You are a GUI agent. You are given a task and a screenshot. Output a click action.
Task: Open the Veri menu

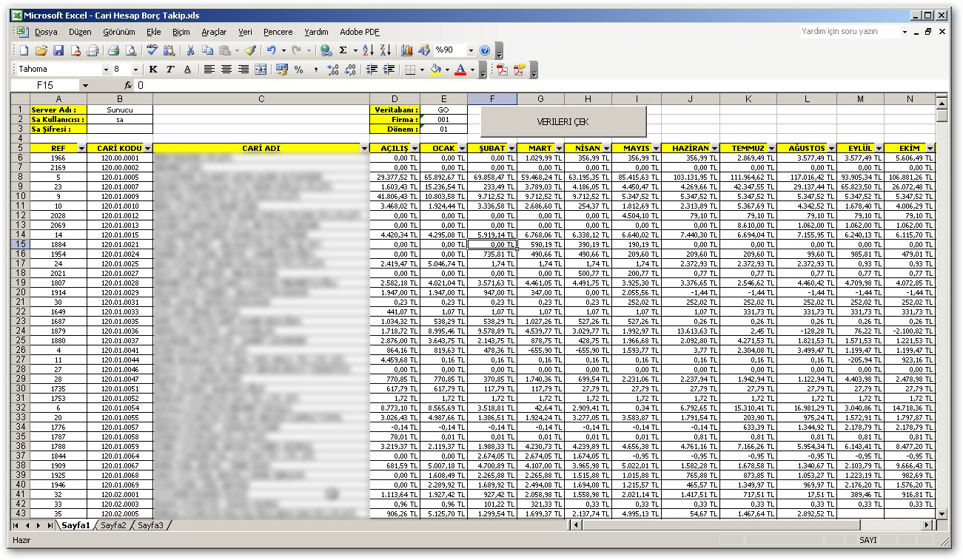pos(245,32)
